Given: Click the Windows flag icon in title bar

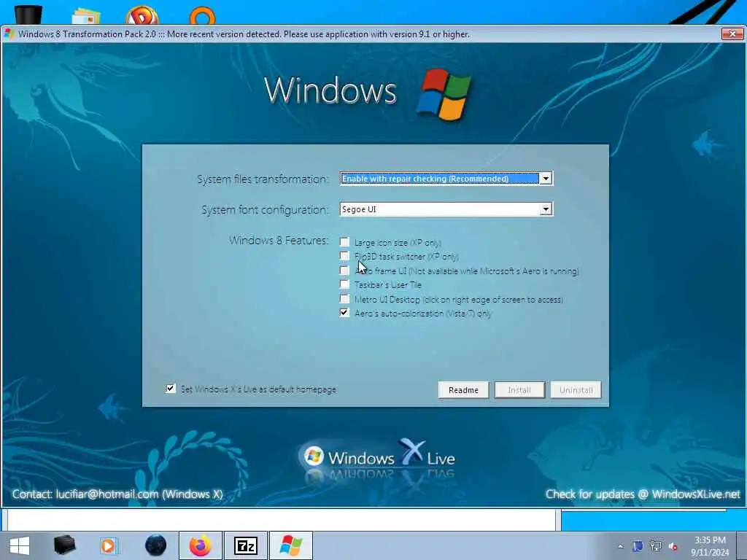Looking at the screenshot, I should pos(9,34).
